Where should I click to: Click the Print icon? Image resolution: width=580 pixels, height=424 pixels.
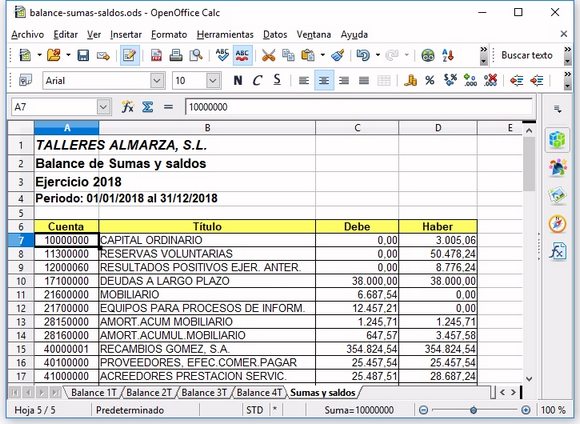(176, 55)
